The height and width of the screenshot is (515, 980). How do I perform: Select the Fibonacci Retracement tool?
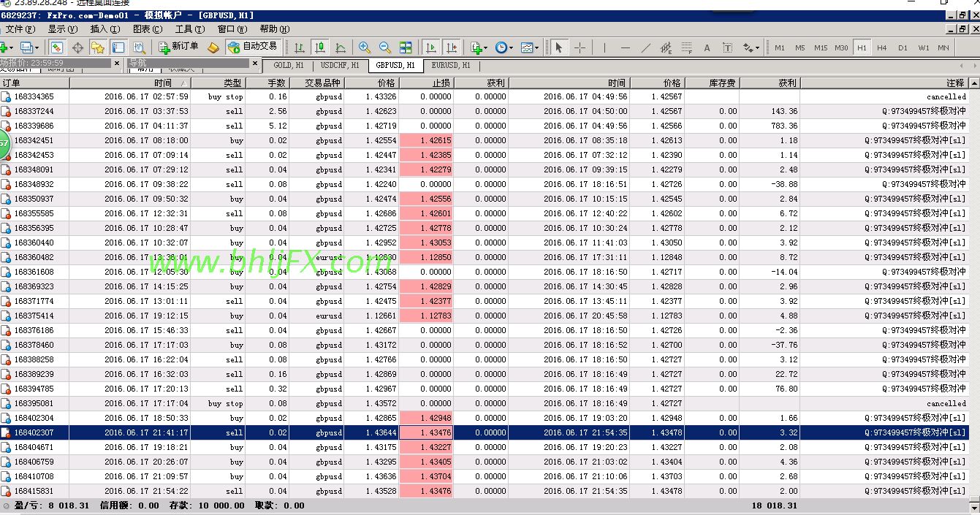pyautogui.click(x=686, y=47)
